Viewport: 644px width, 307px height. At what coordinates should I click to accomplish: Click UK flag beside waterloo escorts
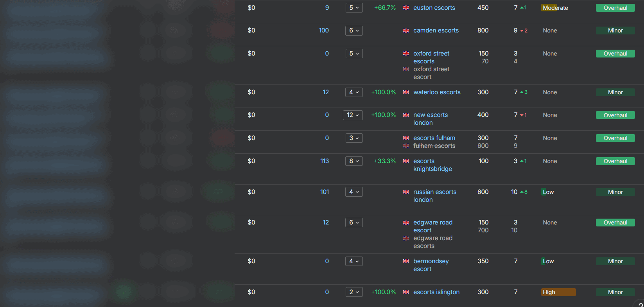pos(406,92)
